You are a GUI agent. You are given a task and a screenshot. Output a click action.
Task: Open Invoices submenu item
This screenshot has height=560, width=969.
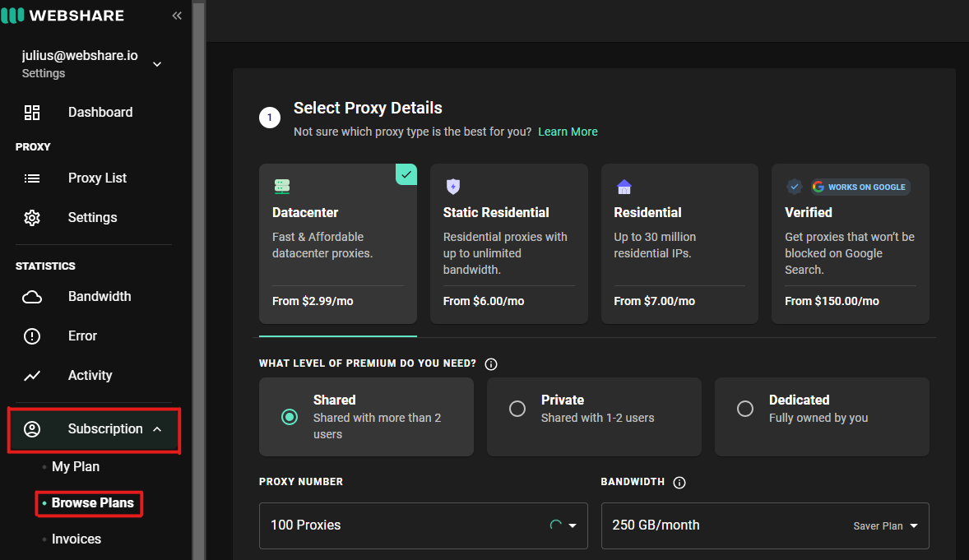76,539
